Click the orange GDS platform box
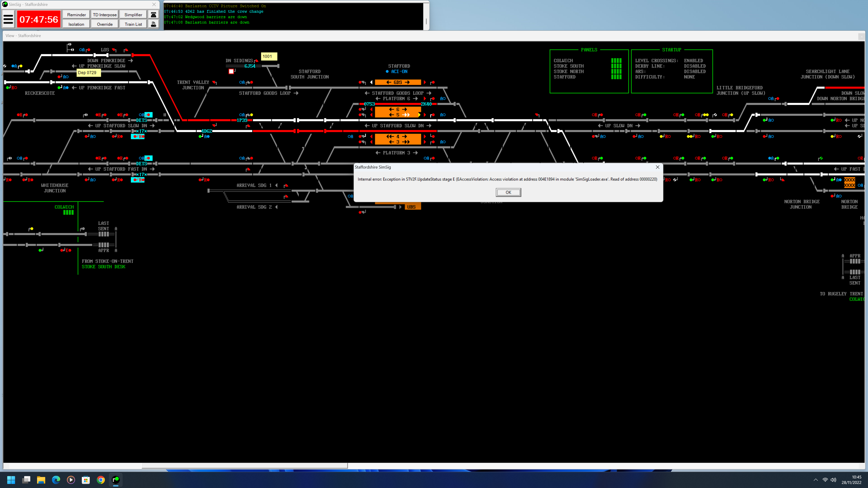This screenshot has width=868, height=488. (x=398, y=82)
